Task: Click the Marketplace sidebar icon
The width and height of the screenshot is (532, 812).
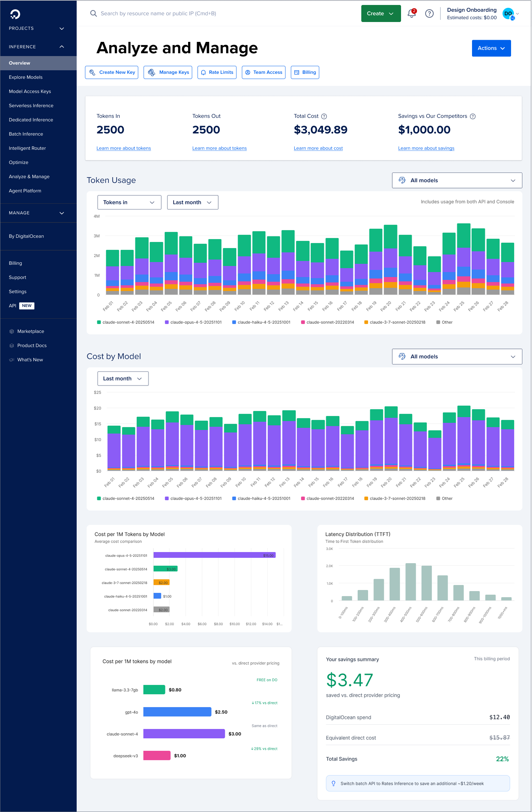Action: (x=12, y=331)
